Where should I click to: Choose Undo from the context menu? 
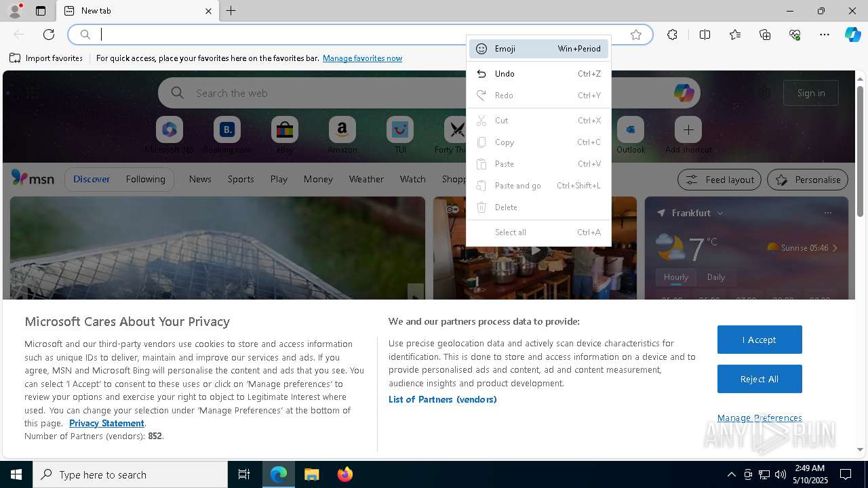(x=538, y=74)
